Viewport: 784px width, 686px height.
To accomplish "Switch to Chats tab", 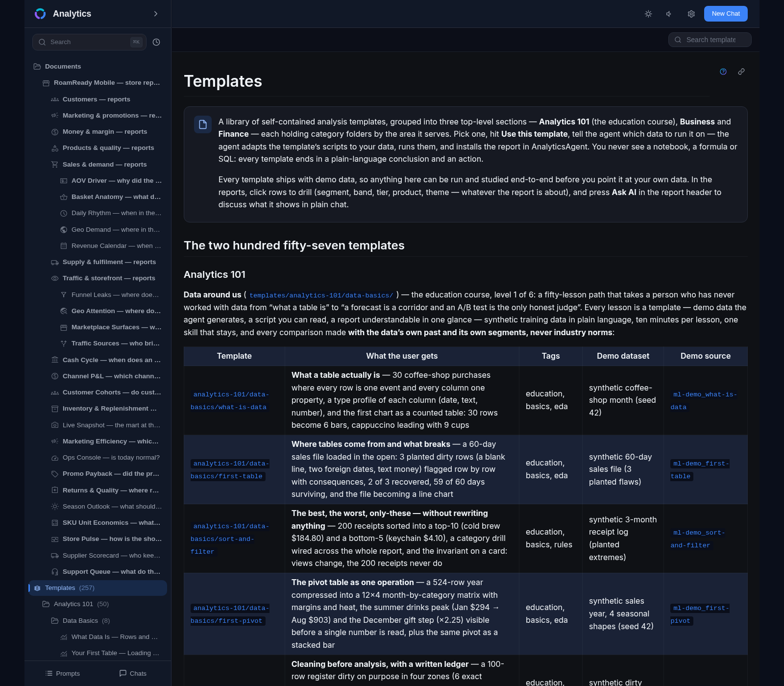I will (133, 674).
